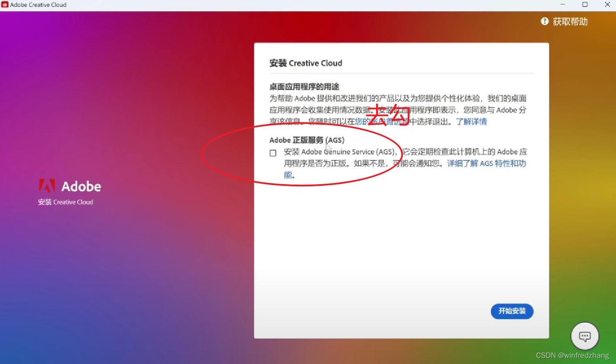
Task: Open the chat support bubble icon
Action: pos(585,336)
